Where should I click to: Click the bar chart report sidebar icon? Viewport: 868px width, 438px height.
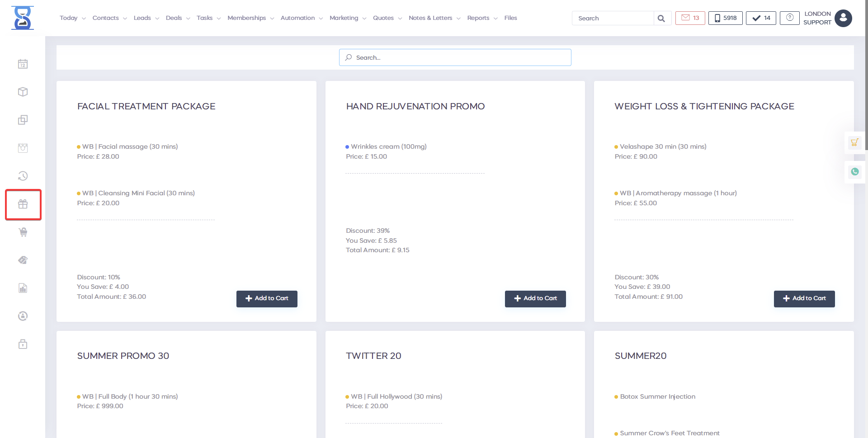(23, 288)
